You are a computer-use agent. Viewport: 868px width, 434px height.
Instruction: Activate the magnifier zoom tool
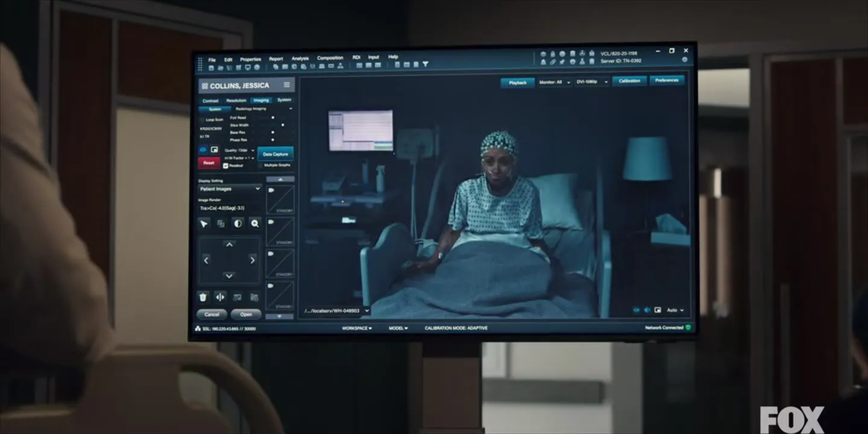(255, 224)
